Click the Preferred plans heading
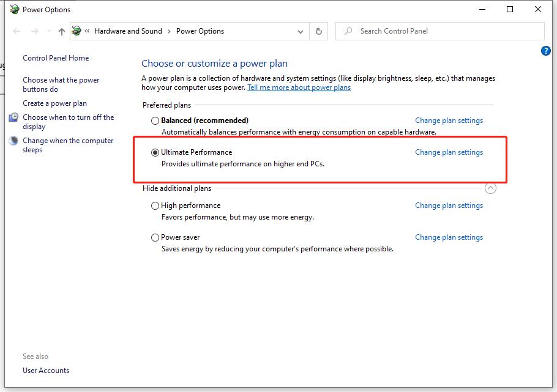The height and width of the screenshot is (392, 557). coord(166,105)
